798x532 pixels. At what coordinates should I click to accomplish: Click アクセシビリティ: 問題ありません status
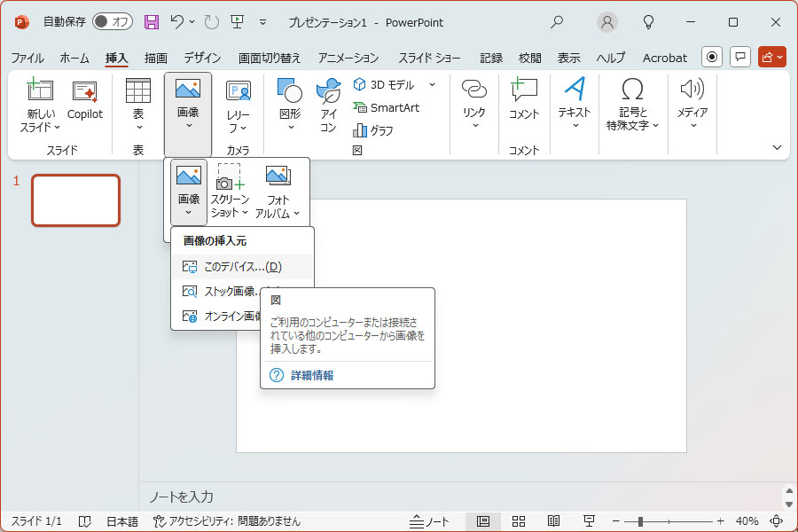[227, 521]
